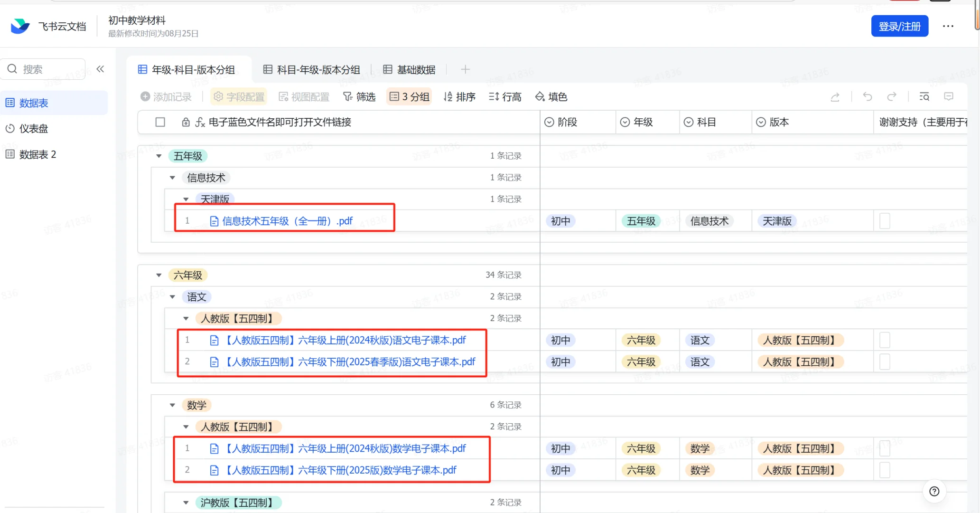Viewport: 980px width, 513px height.
Task: Switch to 基础数据 view tab
Action: pyautogui.click(x=409, y=70)
